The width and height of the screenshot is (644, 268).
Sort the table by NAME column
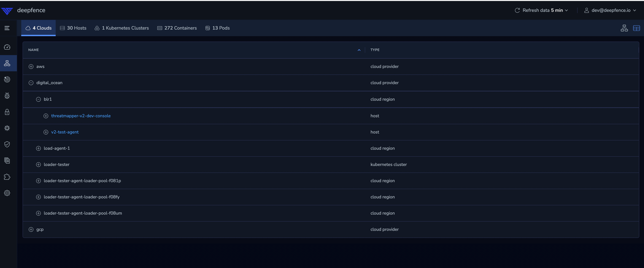tap(34, 50)
